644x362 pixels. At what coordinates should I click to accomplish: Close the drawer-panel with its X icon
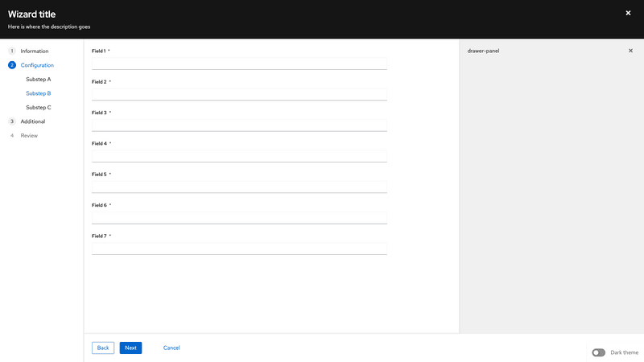tap(630, 51)
